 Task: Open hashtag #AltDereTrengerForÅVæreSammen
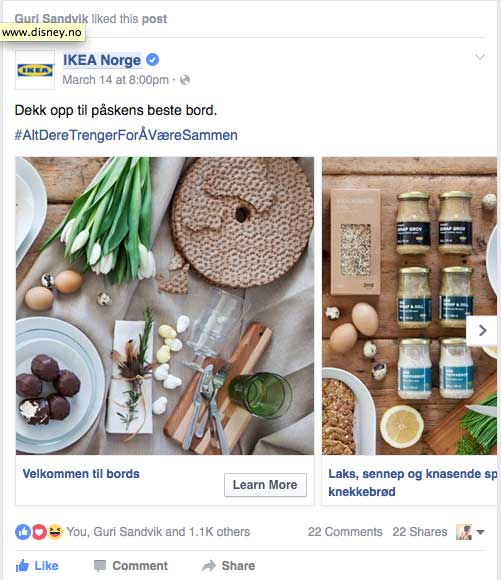126,135
